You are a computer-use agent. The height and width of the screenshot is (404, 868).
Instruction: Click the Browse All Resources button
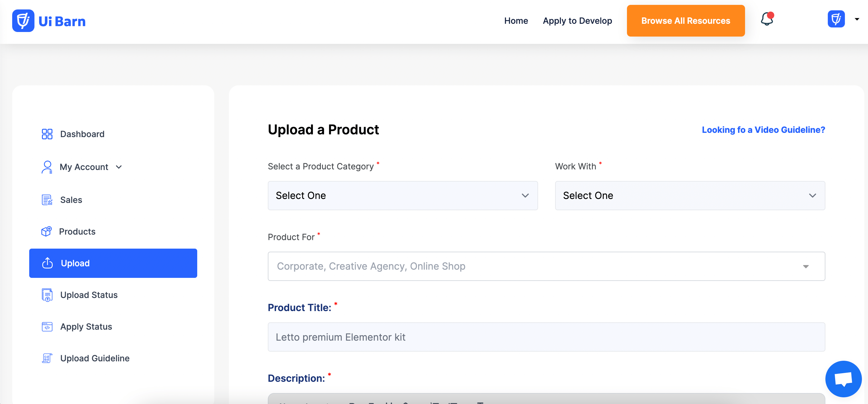tap(685, 20)
